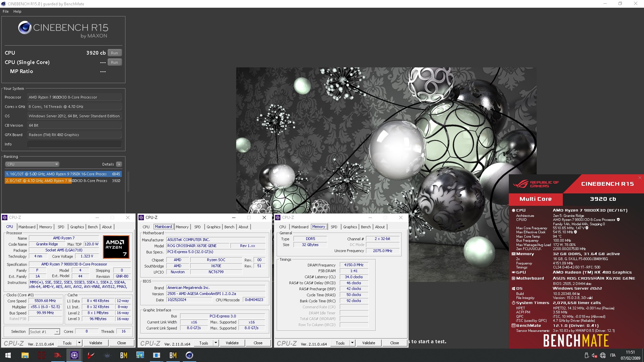Expand Tools arrow in CPU-Z Memory window
The height and width of the screenshot is (362, 644).
pos(352,343)
